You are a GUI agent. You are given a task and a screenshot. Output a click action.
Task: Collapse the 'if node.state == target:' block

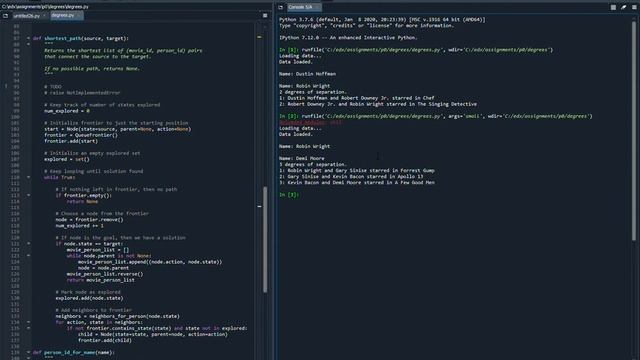[x=28, y=244]
